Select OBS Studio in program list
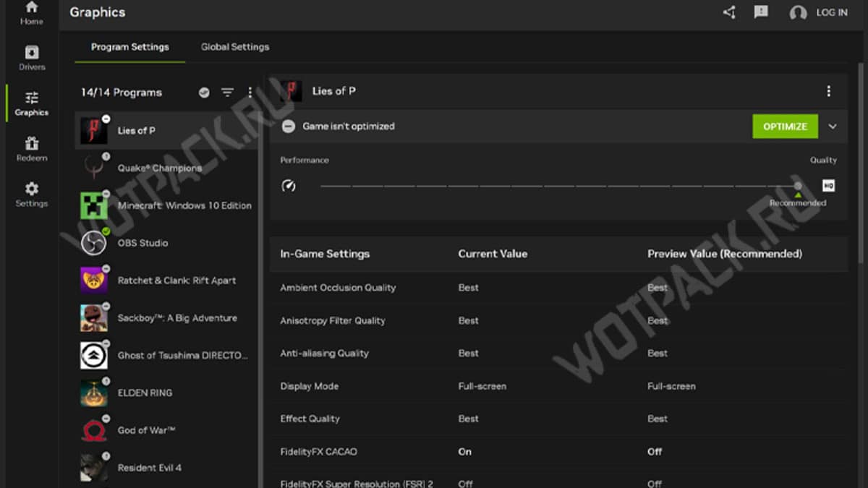This screenshot has height=488, width=868. 166,244
